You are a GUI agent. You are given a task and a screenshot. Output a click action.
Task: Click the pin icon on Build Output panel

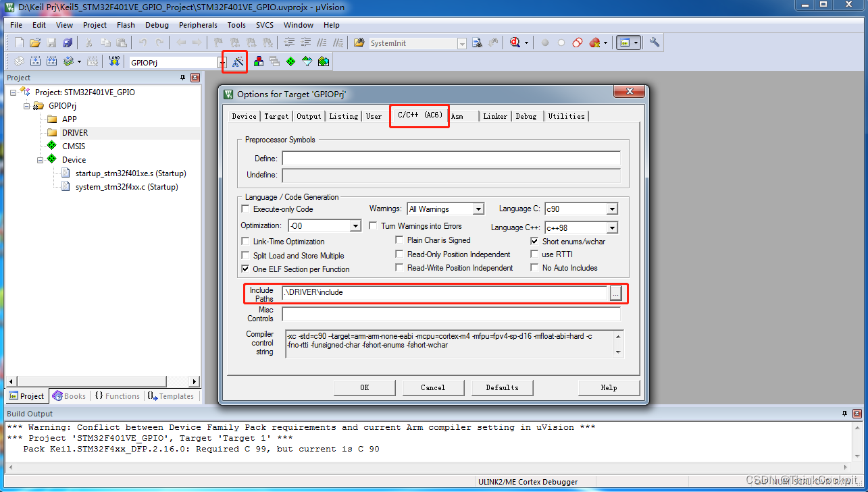[844, 414]
